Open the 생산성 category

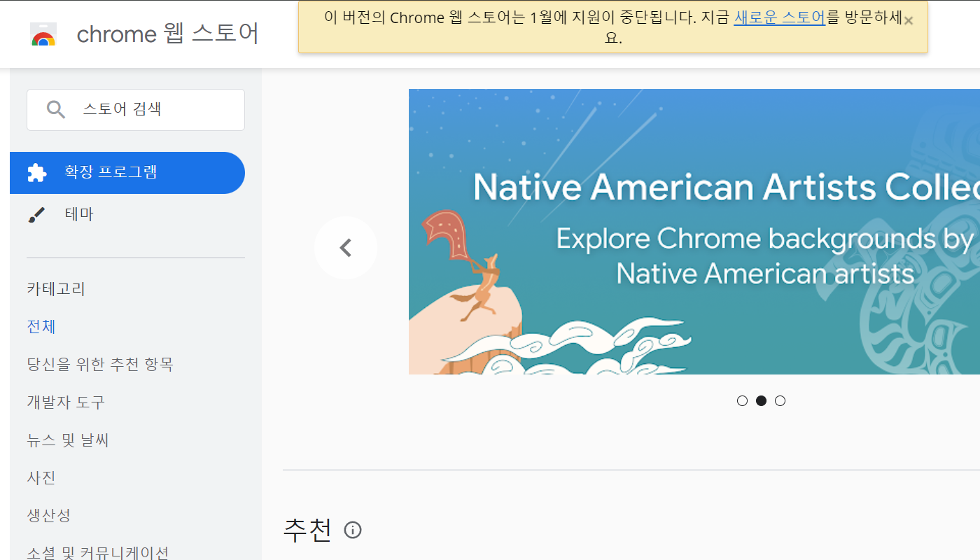[49, 515]
